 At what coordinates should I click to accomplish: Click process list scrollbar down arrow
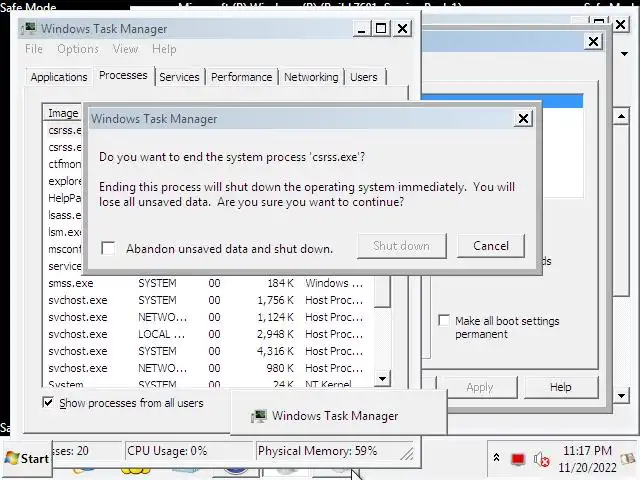tap(382, 379)
